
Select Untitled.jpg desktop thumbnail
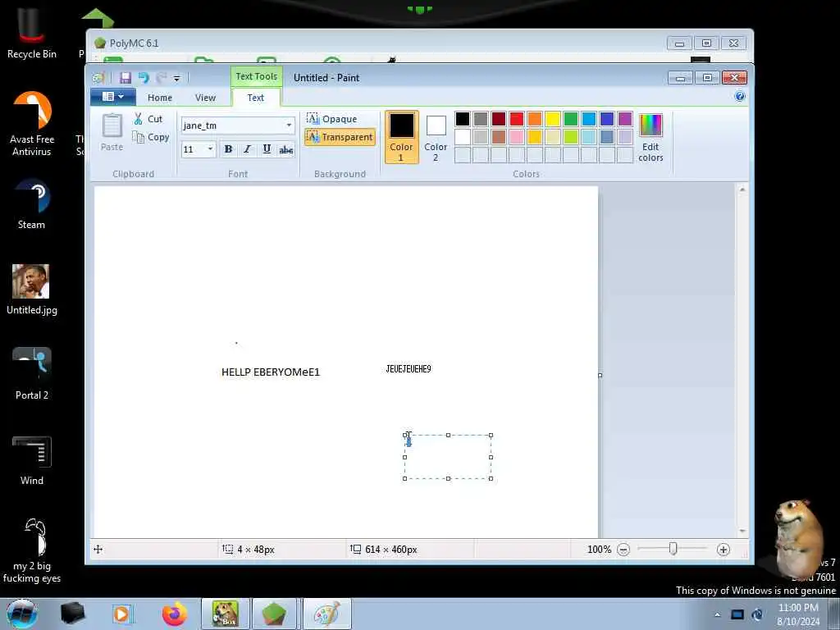32,290
